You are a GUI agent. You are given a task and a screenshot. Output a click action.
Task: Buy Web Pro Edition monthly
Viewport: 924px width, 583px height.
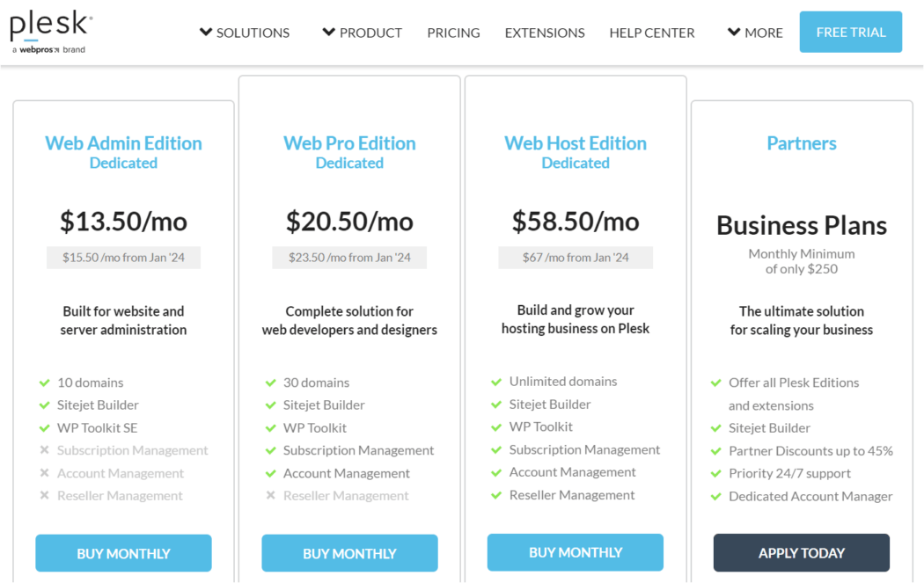coord(349,553)
